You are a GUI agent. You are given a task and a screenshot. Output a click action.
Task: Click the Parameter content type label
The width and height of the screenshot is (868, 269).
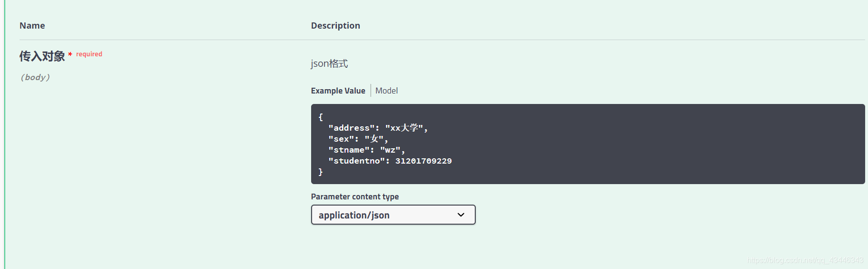[x=355, y=197]
